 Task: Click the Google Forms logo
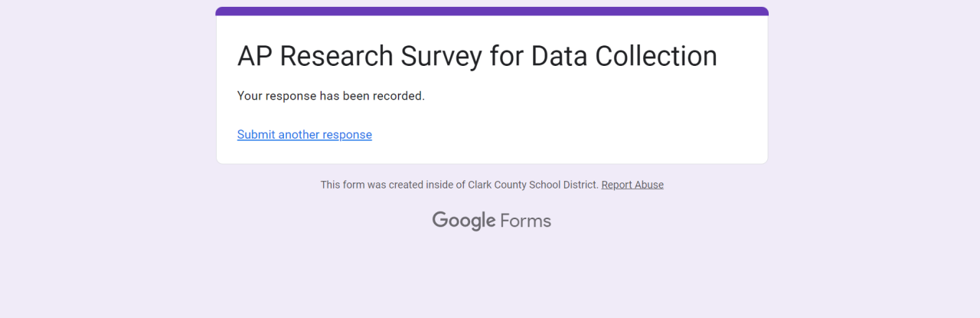[492, 221]
